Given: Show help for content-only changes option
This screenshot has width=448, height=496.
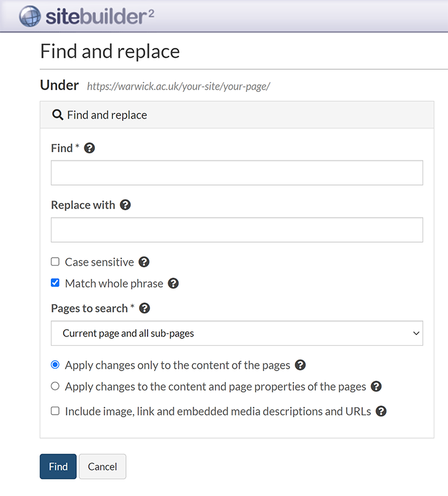Looking at the screenshot, I should pyautogui.click(x=300, y=365).
